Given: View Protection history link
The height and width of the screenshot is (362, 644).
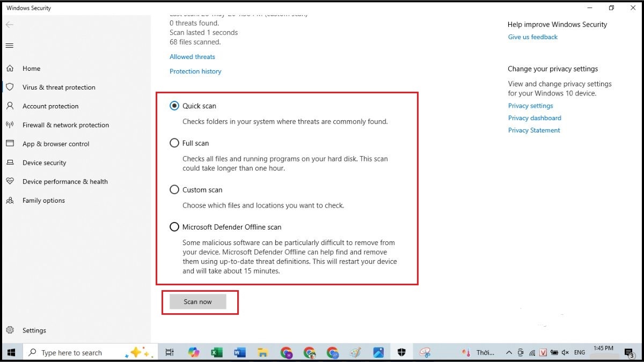Looking at the screenshot, I should tap(195, 71).
